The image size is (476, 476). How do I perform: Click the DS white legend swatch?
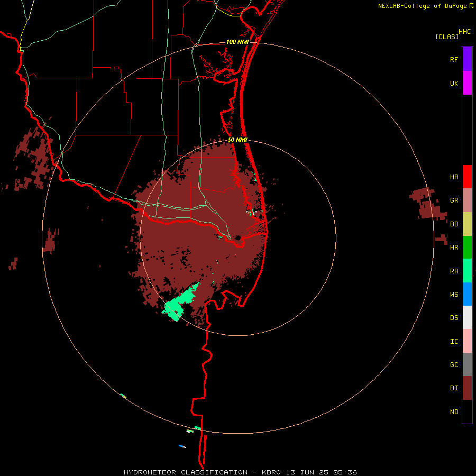click(467, 317)
